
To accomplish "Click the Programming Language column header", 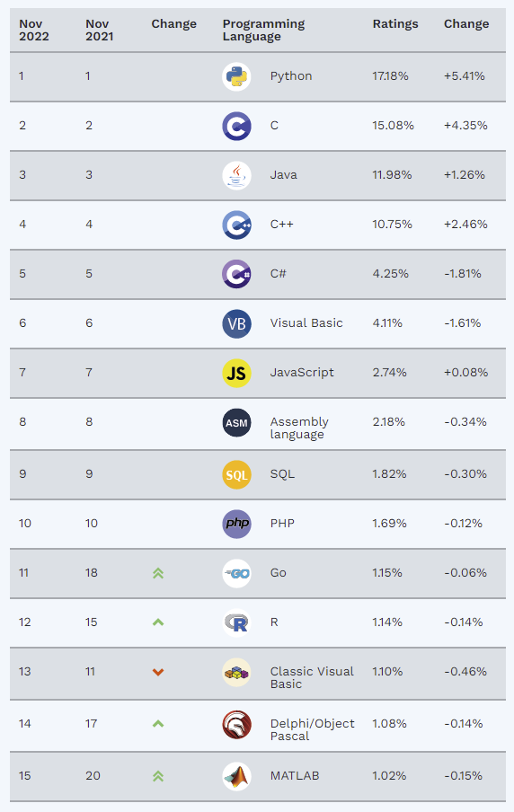I will tap(263, 30).
